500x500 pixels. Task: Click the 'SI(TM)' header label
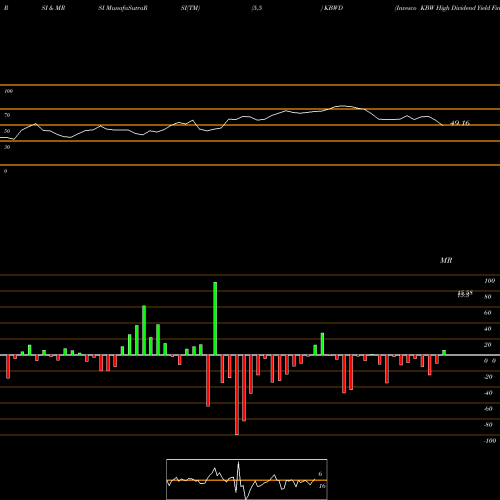pyautogui.click(x=190, y=8)
